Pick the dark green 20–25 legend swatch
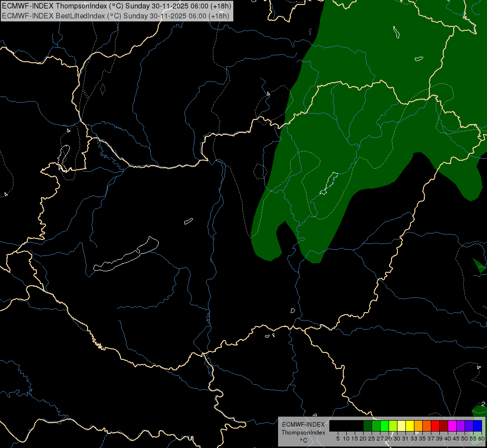This screenshot has height=448, width=487. coord(368,426)
